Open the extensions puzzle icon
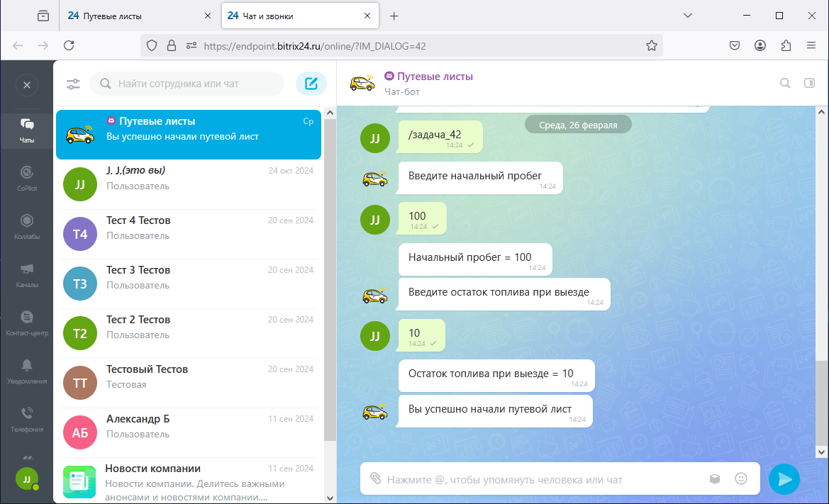Viewport: 829px width, 504px height. click(x=786, y=45)
